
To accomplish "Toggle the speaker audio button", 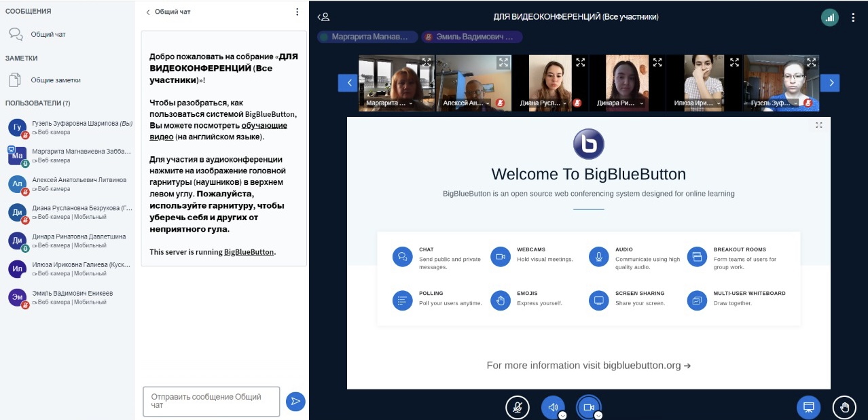I will [x=551, y=407].
